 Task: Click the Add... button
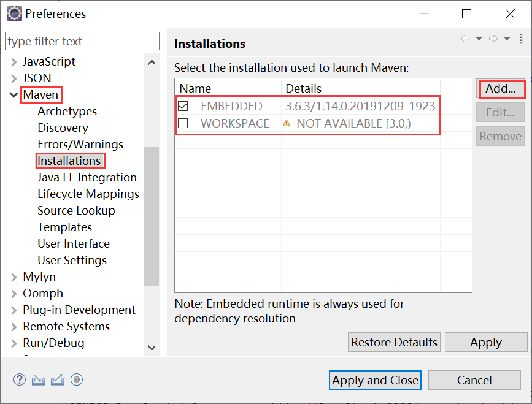coord(501,88)
